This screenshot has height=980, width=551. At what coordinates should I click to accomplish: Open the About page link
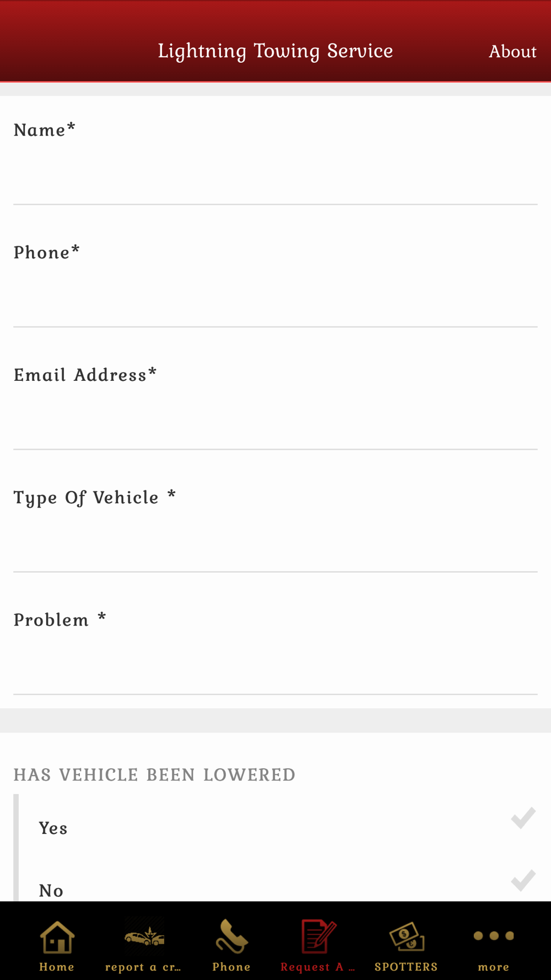point(512,51)
